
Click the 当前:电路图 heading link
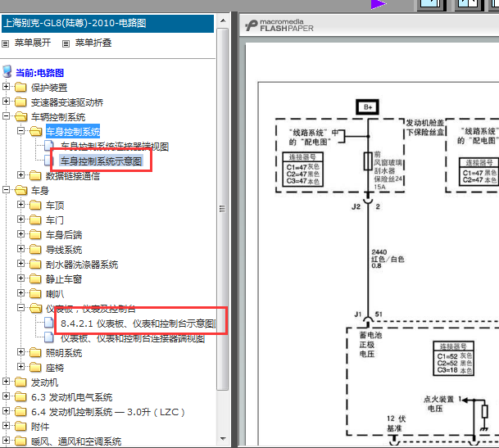click(40, 73)
